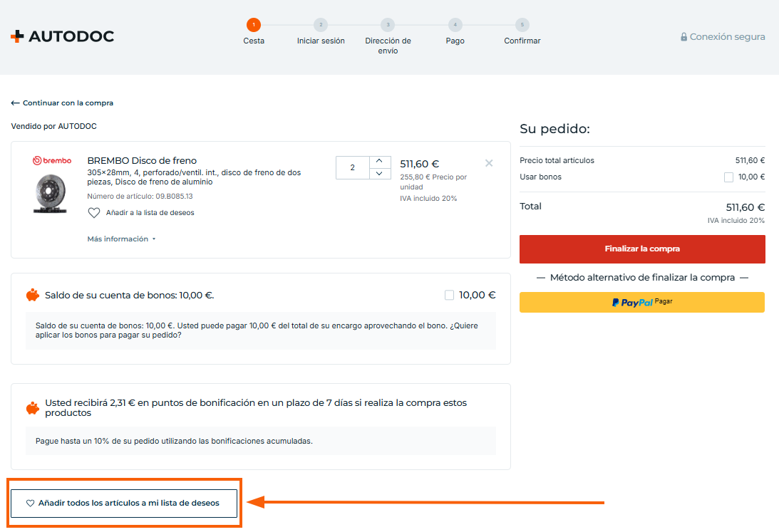Tick the 'Usar bonos' checkbox in order summary
The image size is (779, 532).
click(x=728, y=177)
